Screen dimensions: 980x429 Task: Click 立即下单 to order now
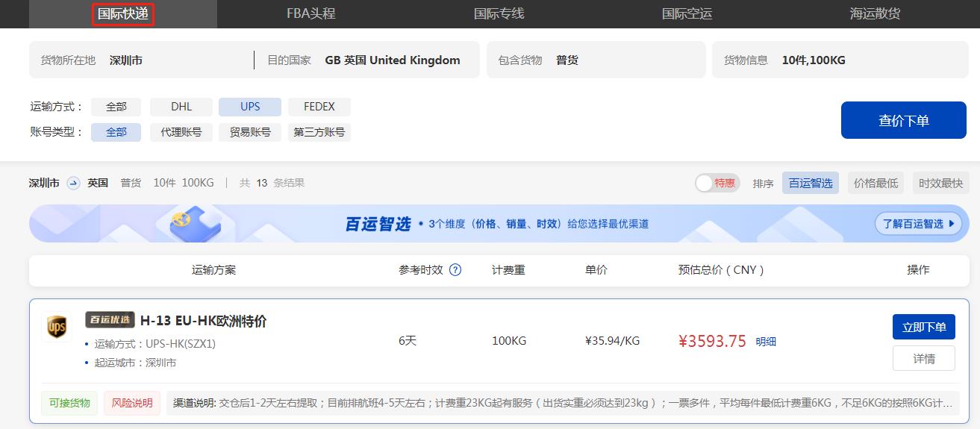pos(923,327)
